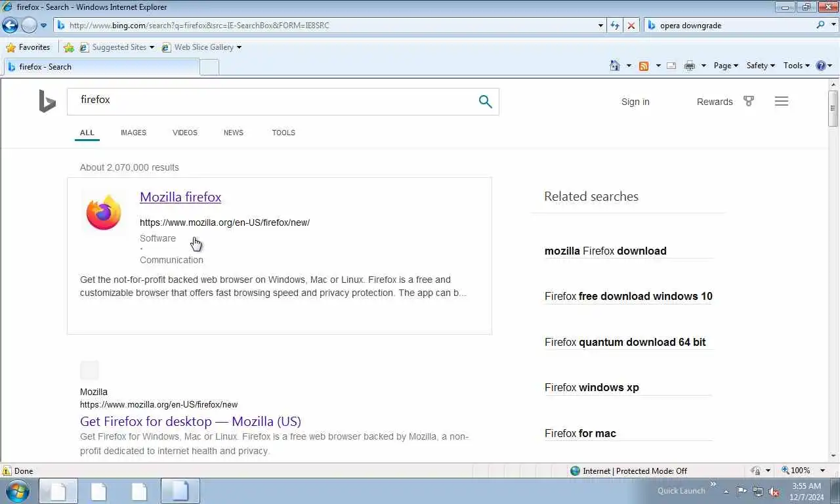Click the muted volume speaker tray icon
Image resolution: width=840 pixels, height=504 pixels.
pos(774,491)
